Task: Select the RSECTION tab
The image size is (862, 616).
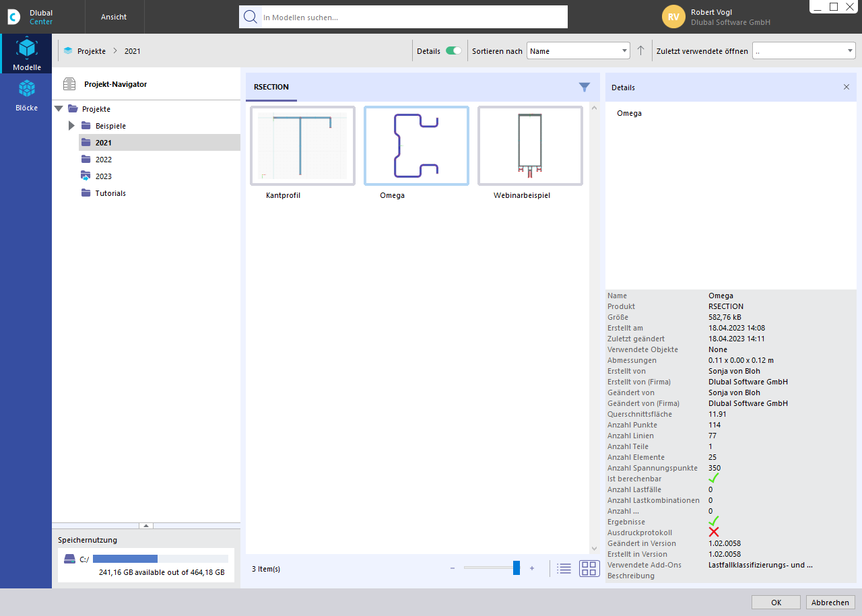Action: [271, 88]
